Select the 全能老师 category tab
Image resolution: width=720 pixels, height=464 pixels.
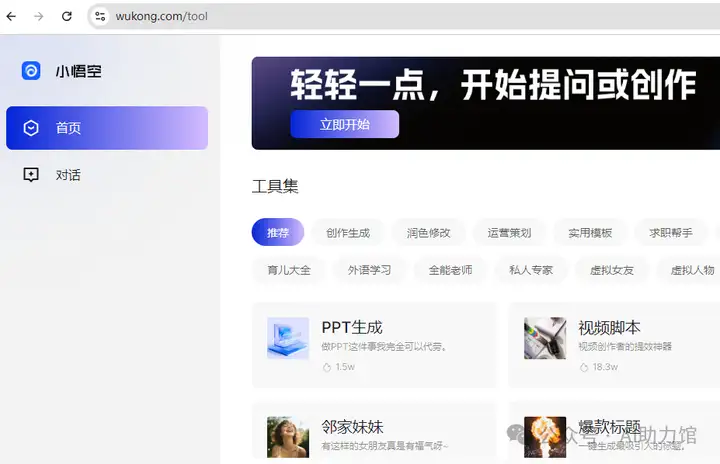click(450, 270)
